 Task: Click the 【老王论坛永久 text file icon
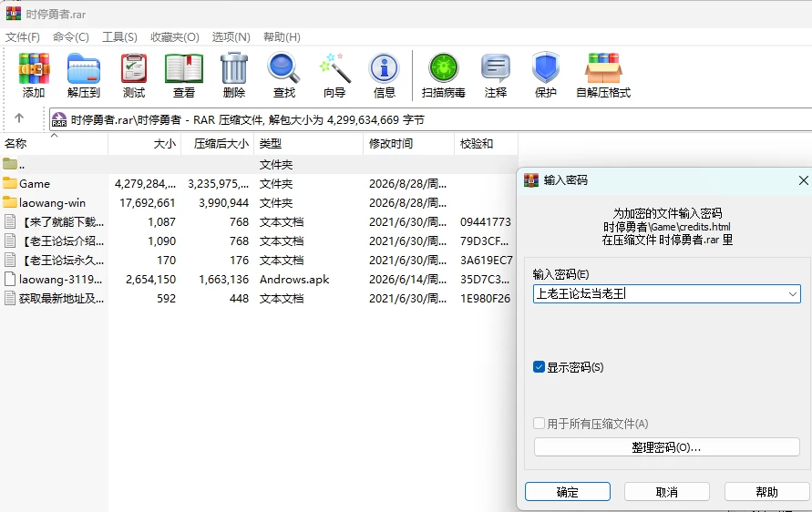[x=10, y=260]
